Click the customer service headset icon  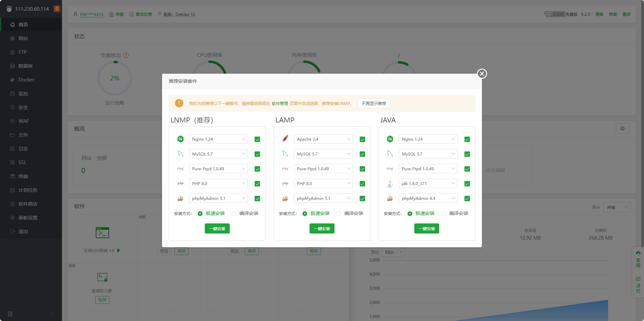[638, 253]
